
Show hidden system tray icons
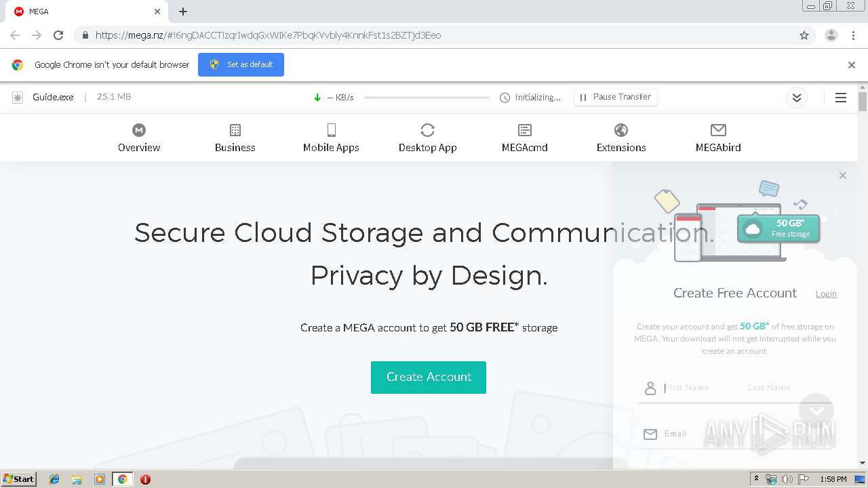pos(756,479)
